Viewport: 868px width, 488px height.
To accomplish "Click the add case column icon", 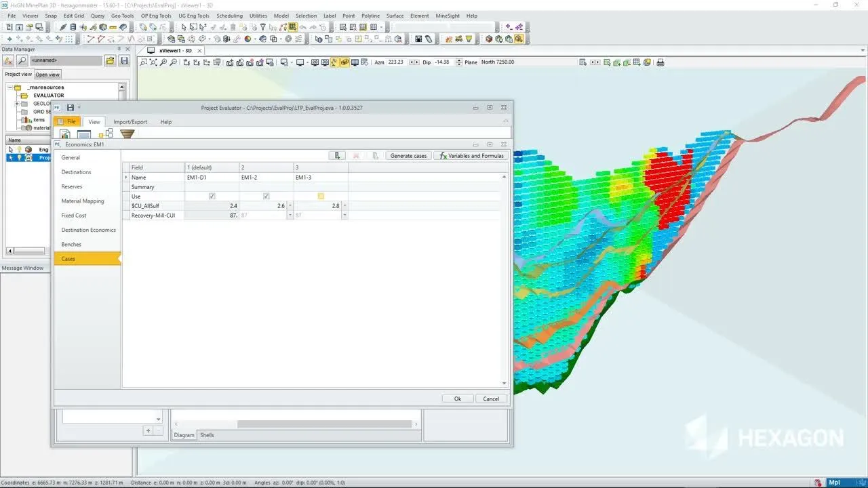I will click(337, 155).
